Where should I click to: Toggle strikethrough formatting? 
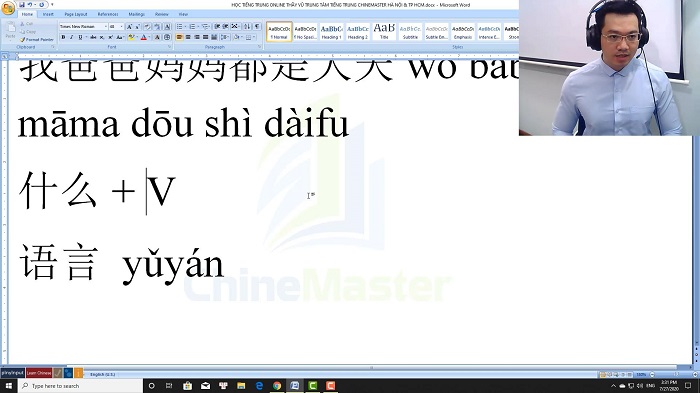93,37
